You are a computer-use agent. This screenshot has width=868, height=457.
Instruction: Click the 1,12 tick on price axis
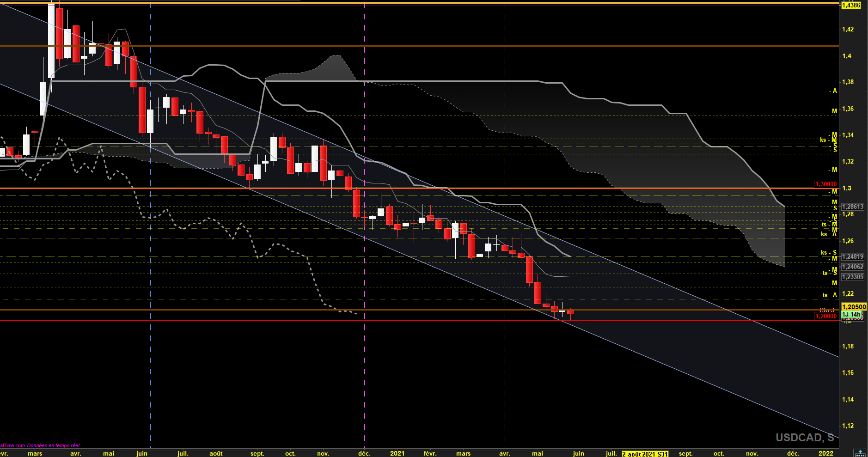tap(848, 426)
